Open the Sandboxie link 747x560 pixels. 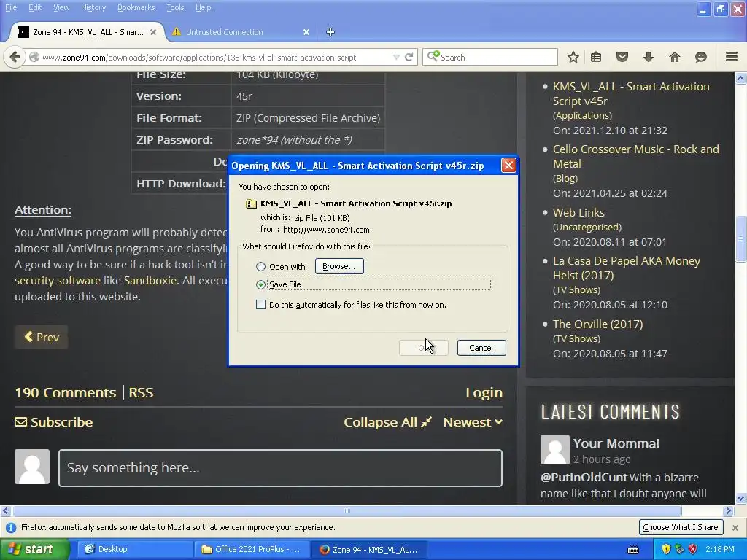pos(150,280)
